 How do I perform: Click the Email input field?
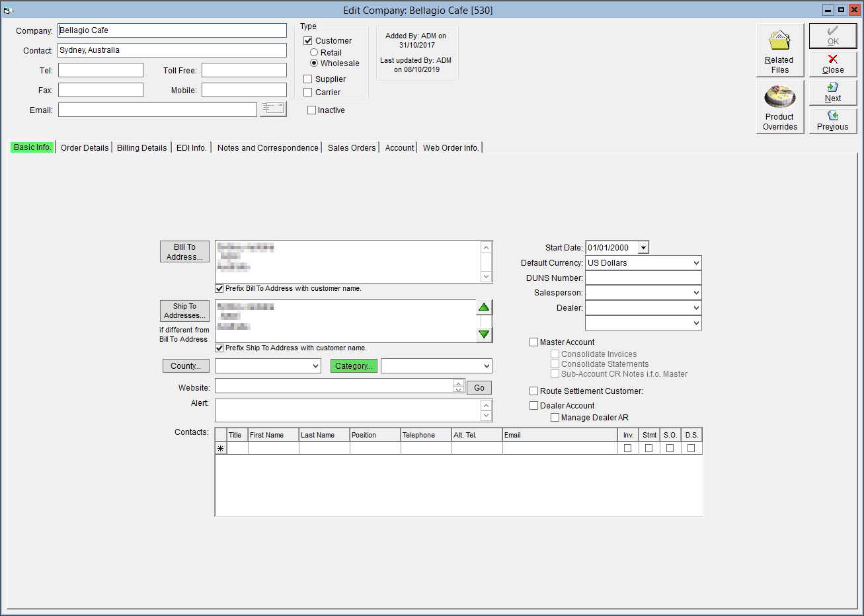(157, 110)
